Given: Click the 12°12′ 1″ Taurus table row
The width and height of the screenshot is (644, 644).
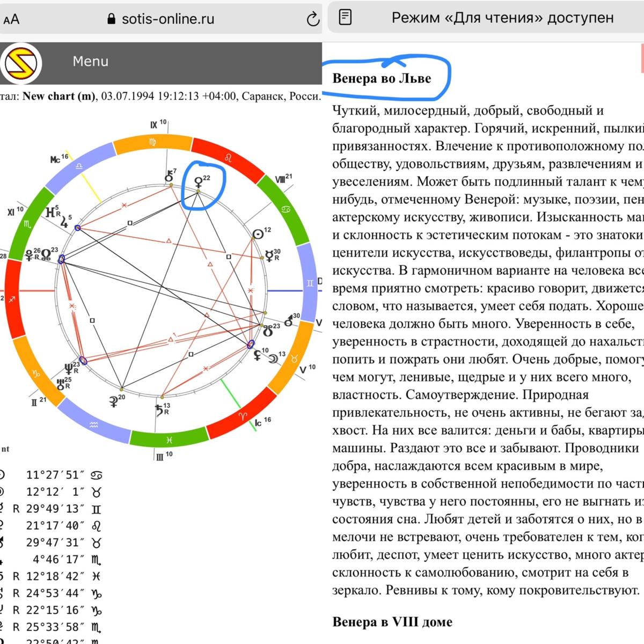Looking at the screenshot, I should pyautogui.click(x=51, y=492).
